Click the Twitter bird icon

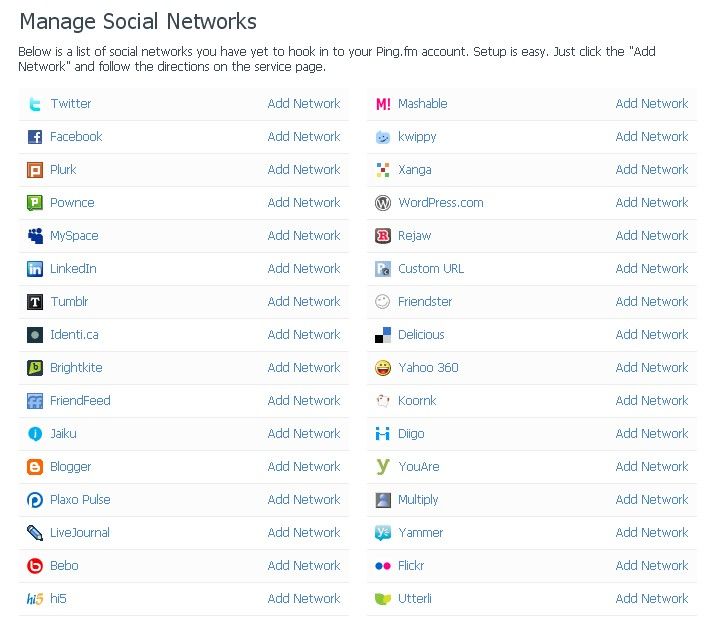[35, 104]
